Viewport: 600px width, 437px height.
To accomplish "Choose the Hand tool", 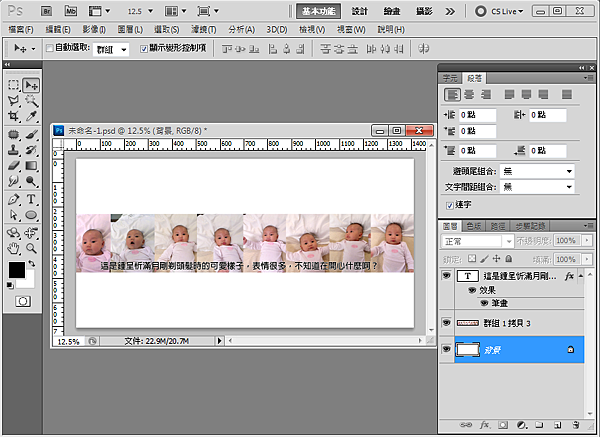I will [14, 246].
